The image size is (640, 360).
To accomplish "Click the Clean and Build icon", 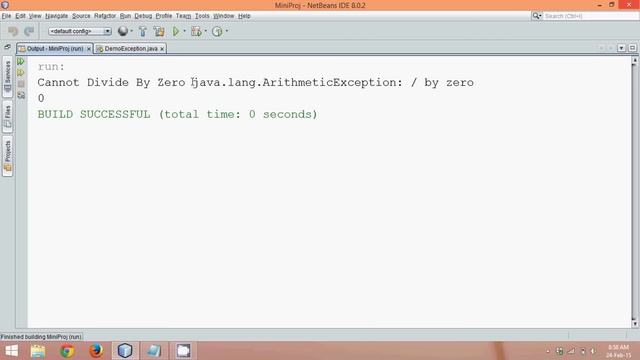I will click(x=159, y=31).
